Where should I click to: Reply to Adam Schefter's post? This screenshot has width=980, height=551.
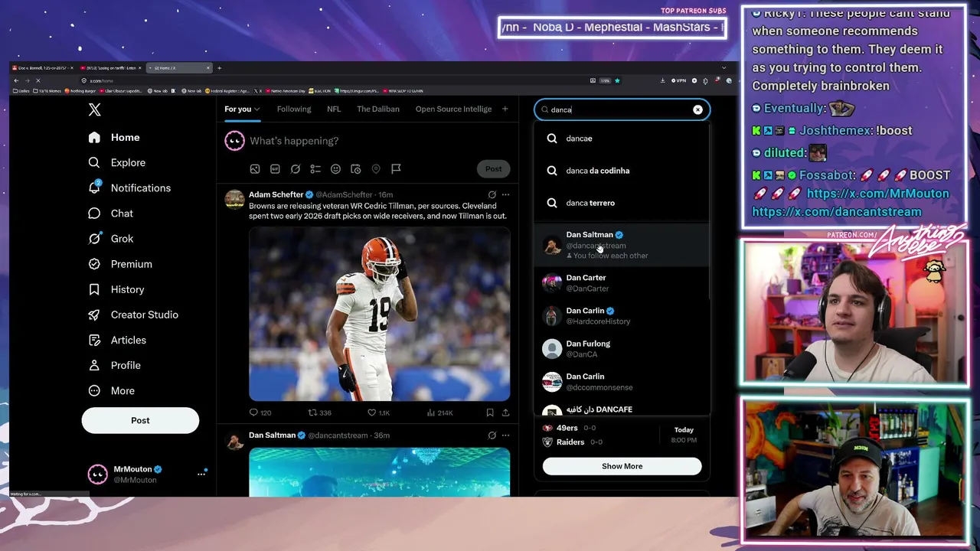pos(260,412)
